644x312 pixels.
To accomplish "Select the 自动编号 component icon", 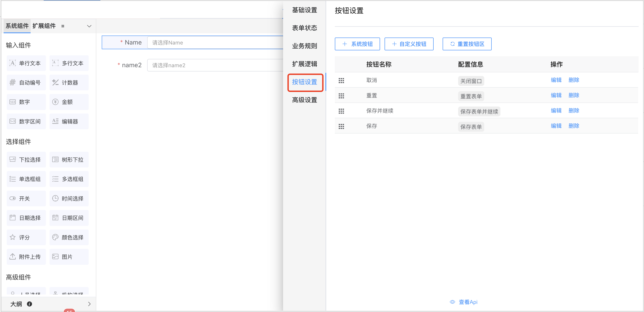I will [13, 82].
